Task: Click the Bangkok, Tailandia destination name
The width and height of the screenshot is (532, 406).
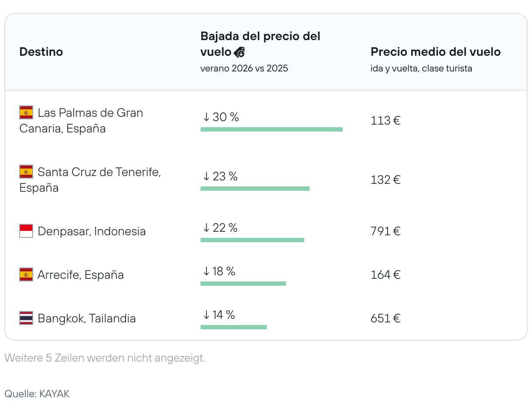Action: pos(86,318)
